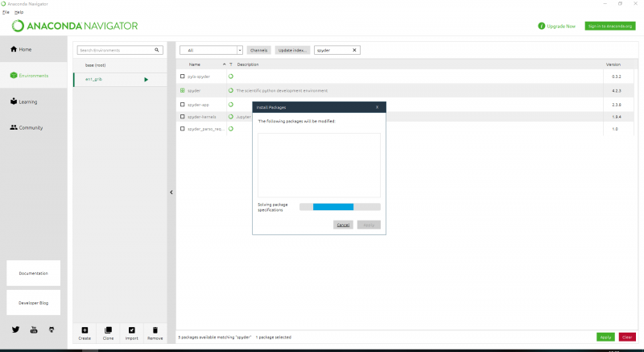The height and width of the screenshot is (352, 644).
Task: Click the Update index button
Action: (292, 50)
